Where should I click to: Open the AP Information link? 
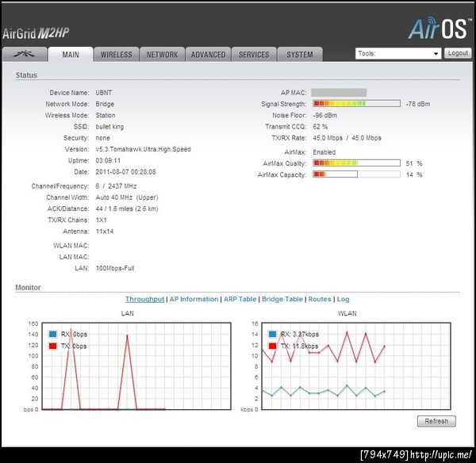click(194, 299)
